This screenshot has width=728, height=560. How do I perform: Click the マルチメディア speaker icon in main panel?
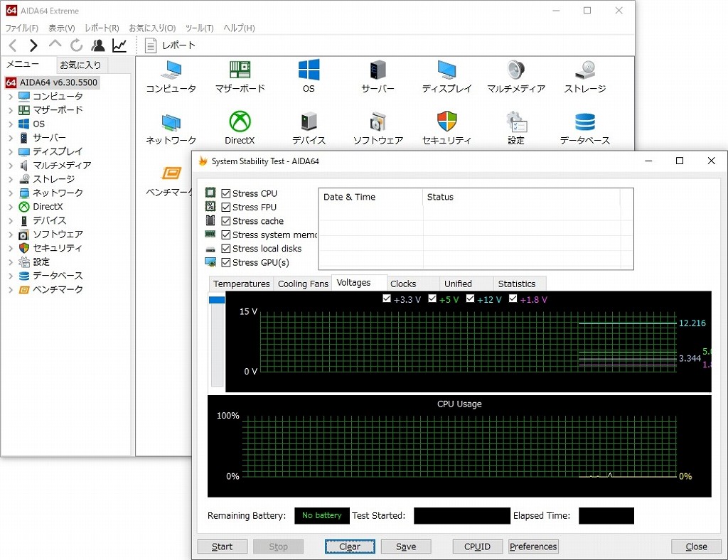[x=515, y=70]
